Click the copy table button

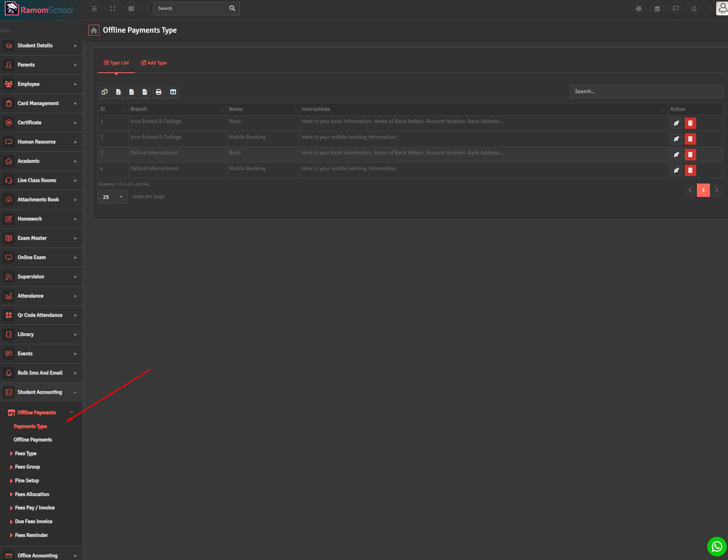tap(105, 92)
